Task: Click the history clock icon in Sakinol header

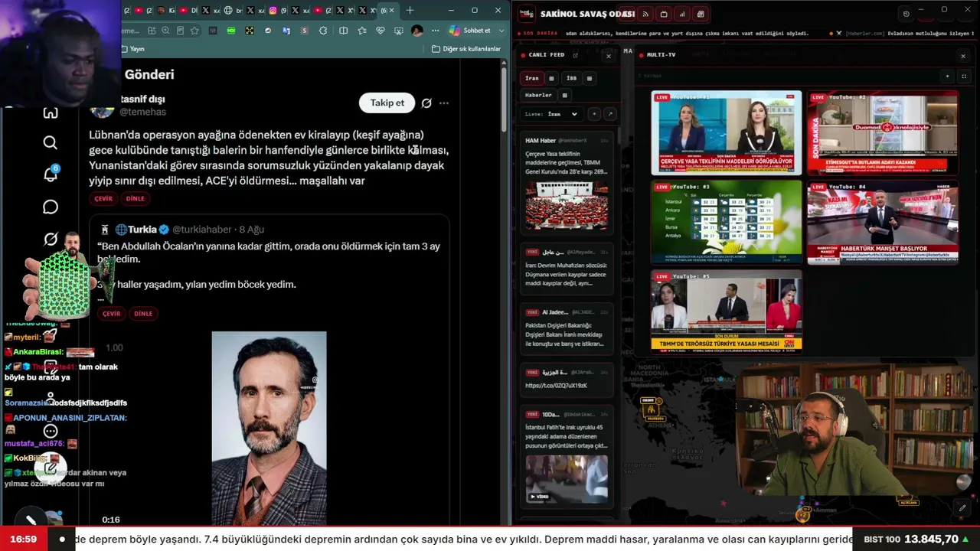Action: coord(906,14)
